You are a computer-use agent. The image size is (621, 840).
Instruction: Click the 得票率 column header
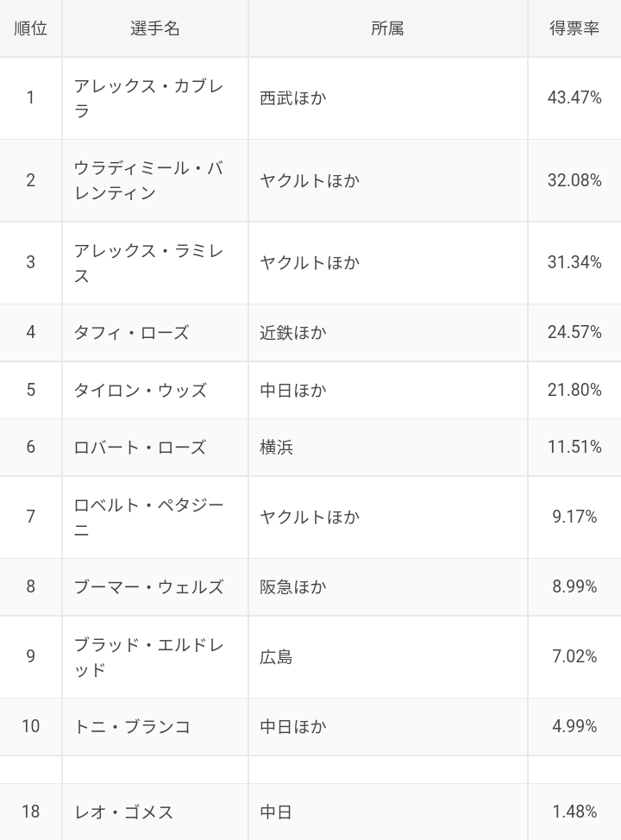coord(574,28)
